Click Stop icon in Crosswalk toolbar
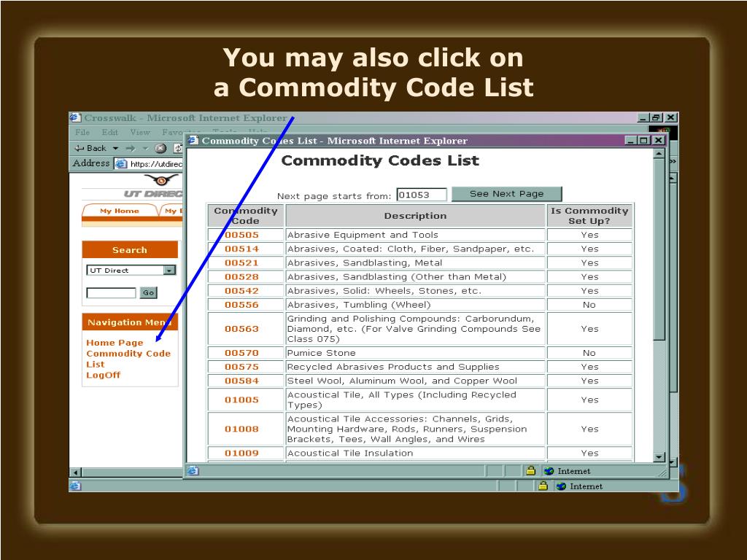The width and height of the screenshot is (747, 560). 160,148
